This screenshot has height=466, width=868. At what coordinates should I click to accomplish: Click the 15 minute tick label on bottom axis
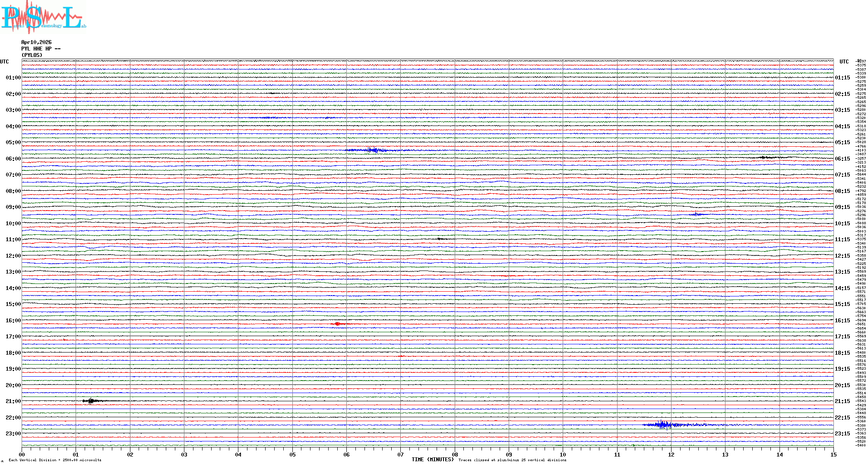tap(833, 455)
